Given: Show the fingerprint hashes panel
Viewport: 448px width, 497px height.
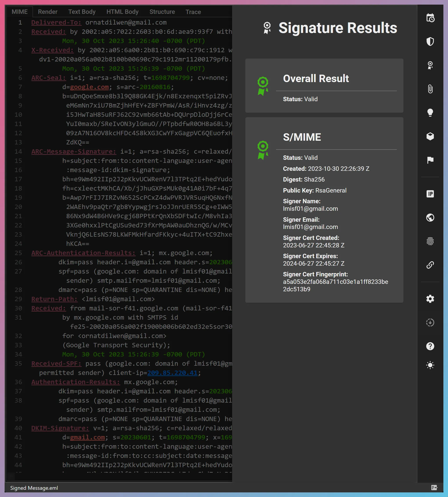Looking at the screenshot, I should [430, 242].
